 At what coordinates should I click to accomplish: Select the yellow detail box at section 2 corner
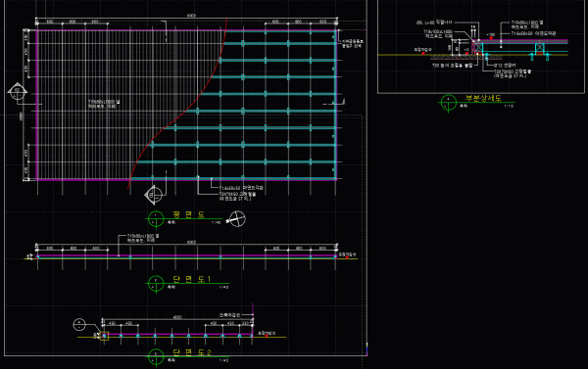104,336
